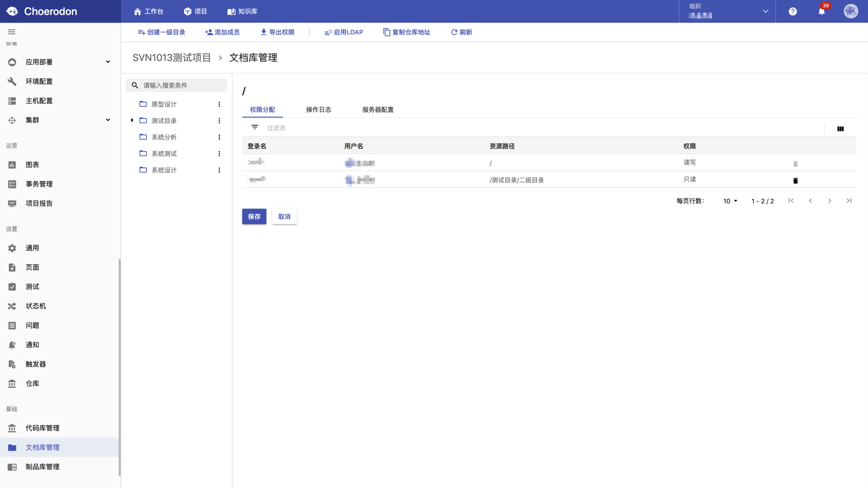Click the directory search input field
Screen dimensions: 868x488
[177, 85]
